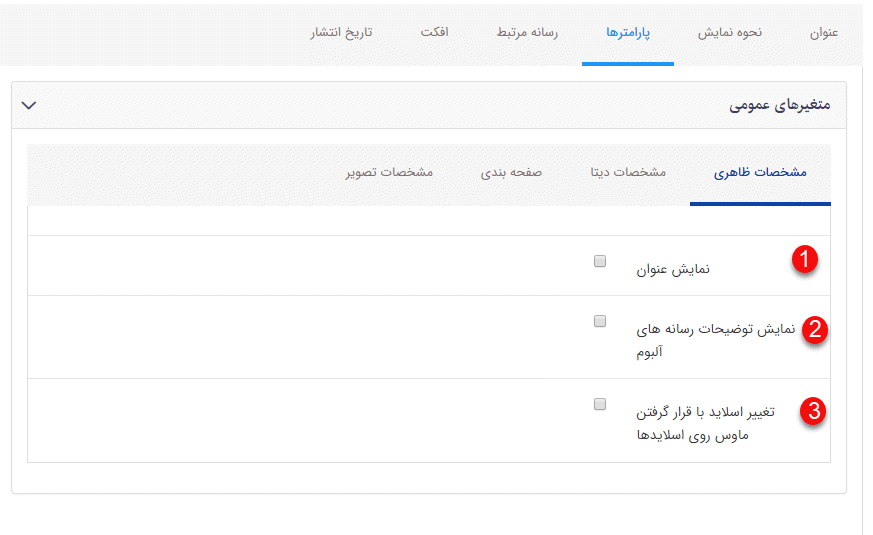Enable the 'نمایش عنوان' checkbox
The width and height of the screenshot is (873, 535).
pyautogui.click(x=600, y=261)
